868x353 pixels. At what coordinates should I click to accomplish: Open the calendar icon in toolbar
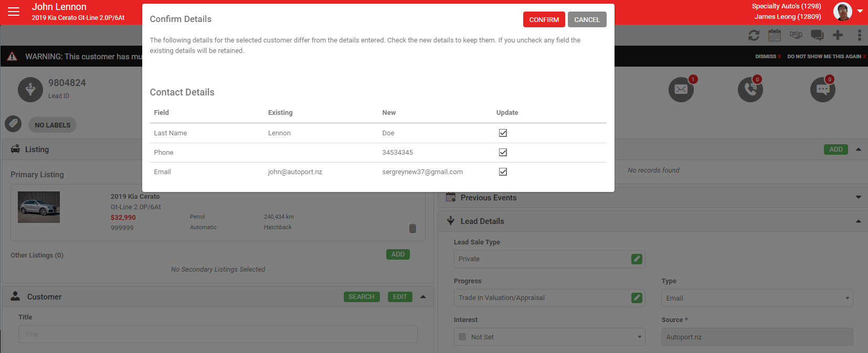point(775,35)
